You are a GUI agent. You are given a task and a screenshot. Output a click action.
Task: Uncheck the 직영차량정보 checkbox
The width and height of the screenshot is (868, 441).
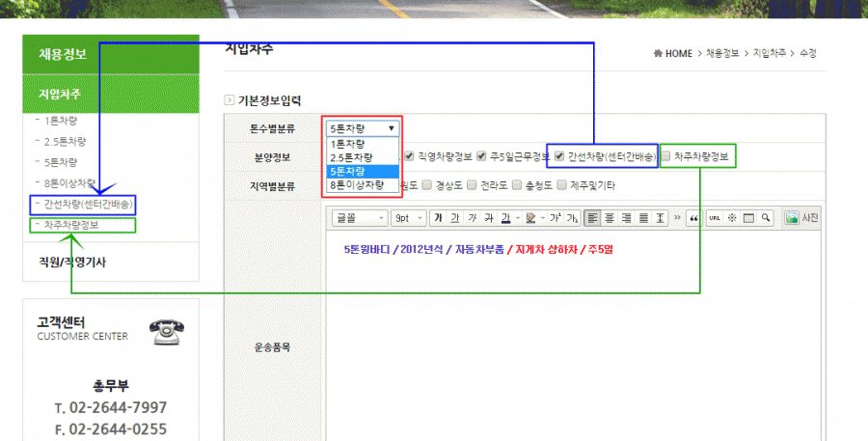(409, 156)
